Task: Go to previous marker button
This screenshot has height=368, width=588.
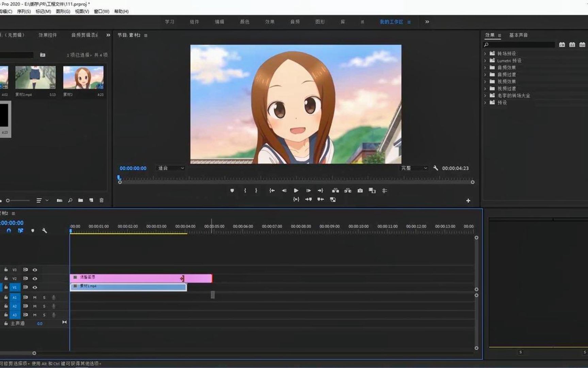Action: coord(321,199)
